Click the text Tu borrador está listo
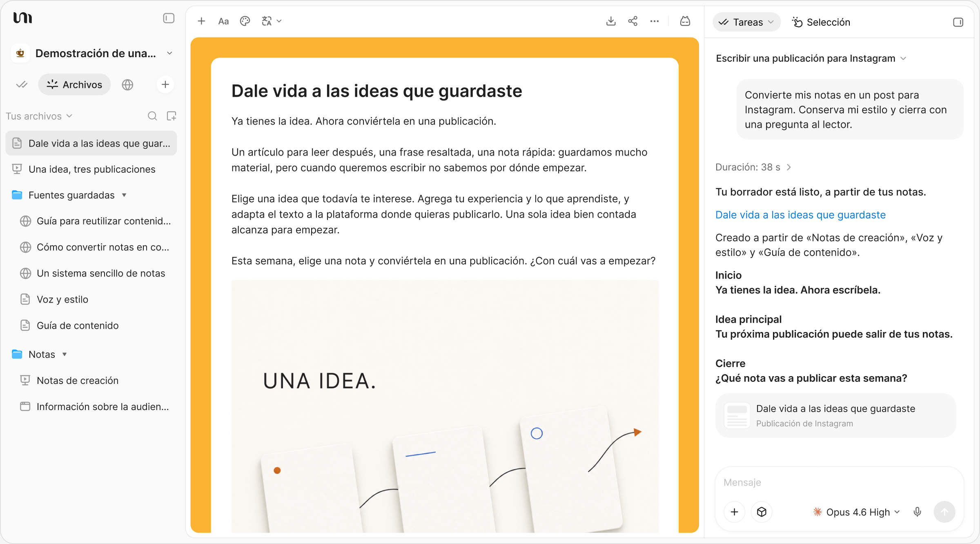This screenshot has height=544, width=980. click(820, 192)
